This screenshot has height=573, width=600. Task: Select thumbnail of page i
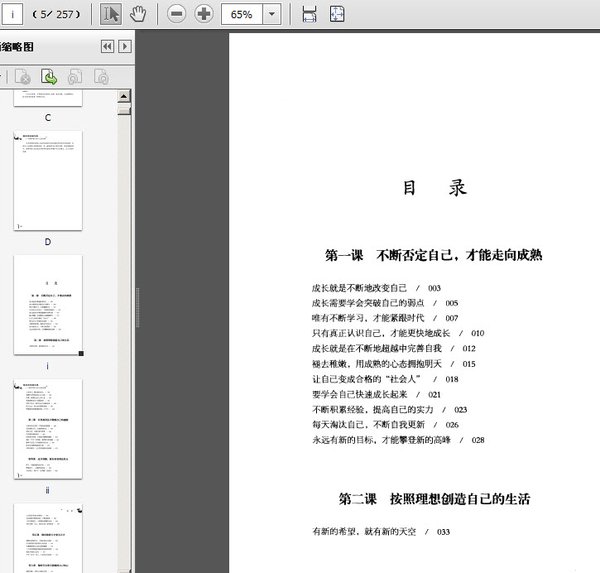click(48, 305)
